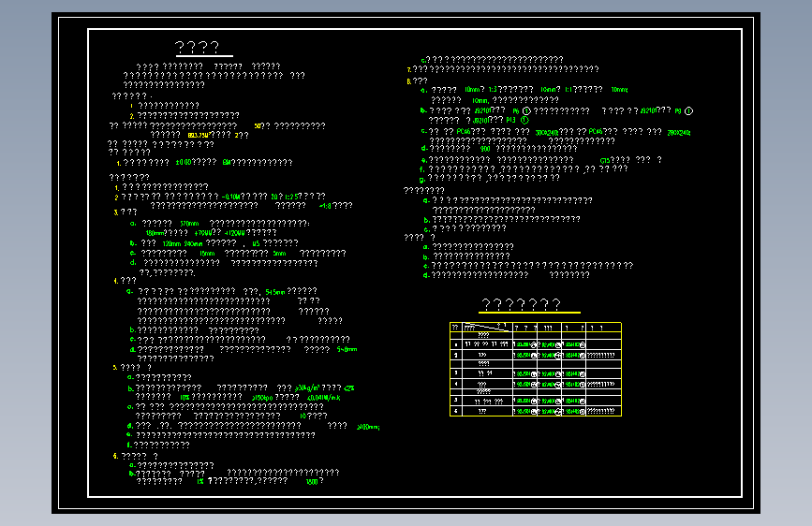
Task: Click the green "5~8mm" dimension text
Action: coord(347,349)
